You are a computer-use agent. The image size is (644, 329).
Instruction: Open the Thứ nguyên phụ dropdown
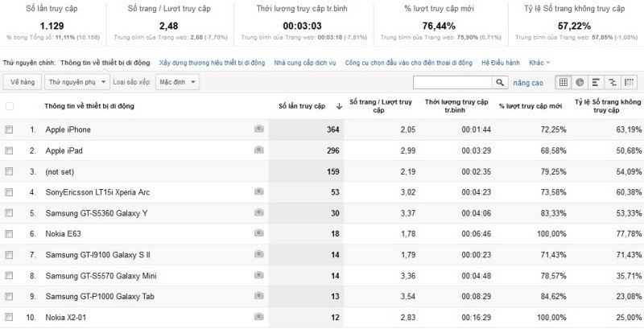tap(77, 82)
